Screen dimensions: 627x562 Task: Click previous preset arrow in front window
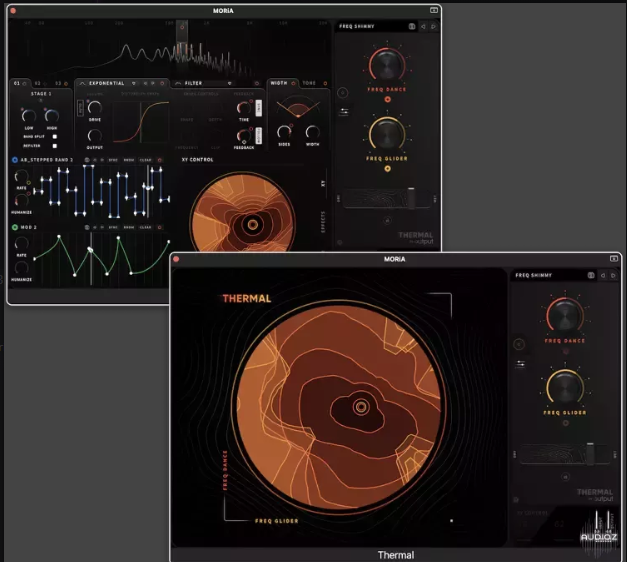[603, 275]
